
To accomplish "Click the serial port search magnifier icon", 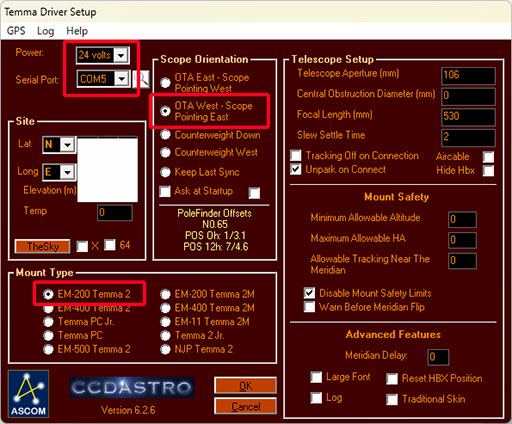I will coord(141,79).
